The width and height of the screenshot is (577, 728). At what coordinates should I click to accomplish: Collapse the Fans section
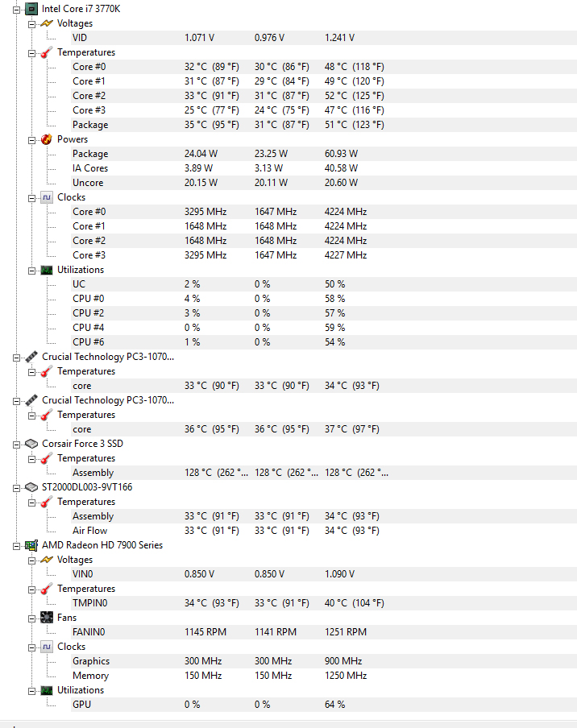(x=32, y=618)
